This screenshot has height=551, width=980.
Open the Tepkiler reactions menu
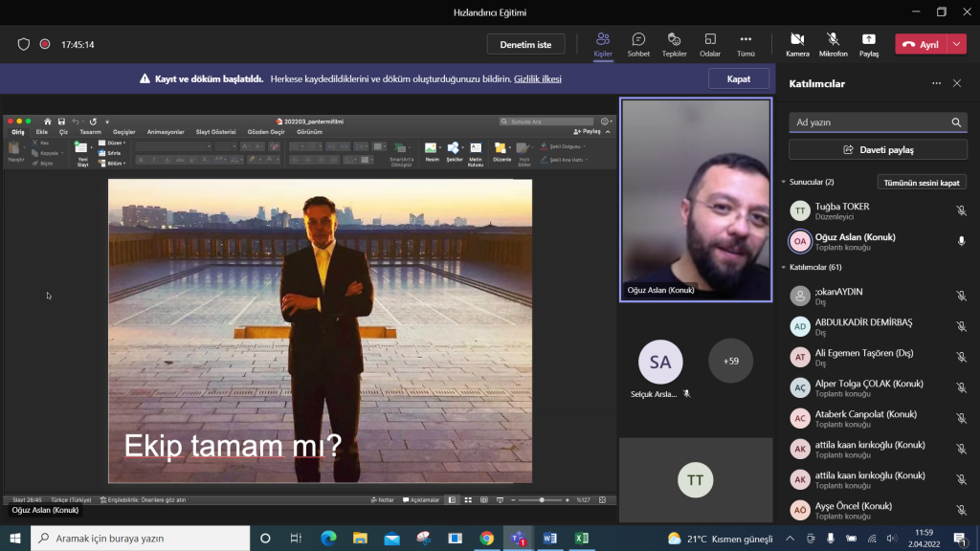click(x=674, y=43)
